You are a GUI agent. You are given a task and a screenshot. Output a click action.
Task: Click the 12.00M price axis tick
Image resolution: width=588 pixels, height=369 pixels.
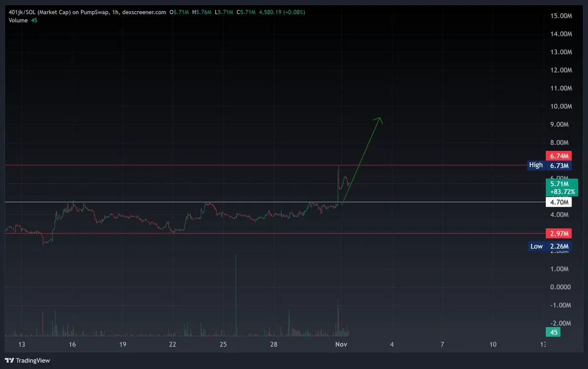[x=561, y=70]
